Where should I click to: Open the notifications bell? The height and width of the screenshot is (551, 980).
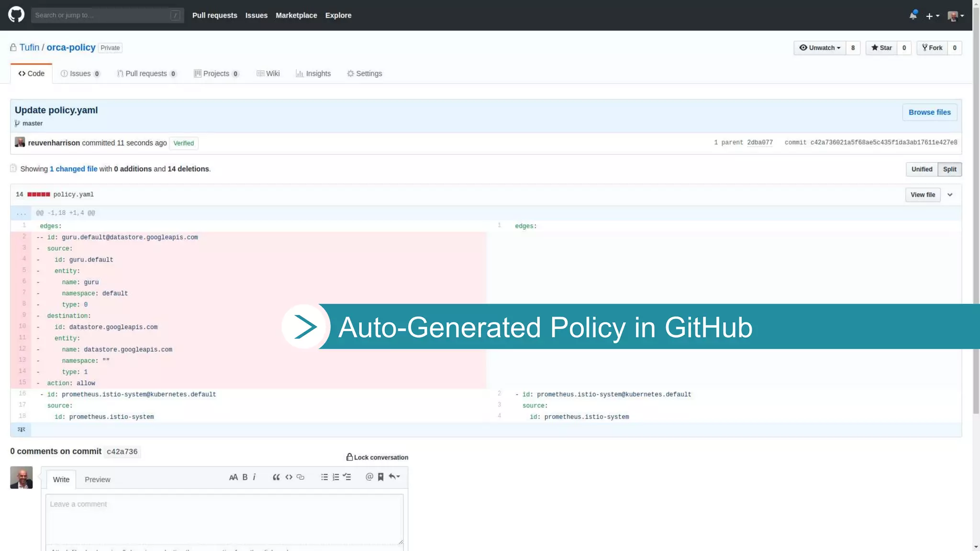pos(913,15)
